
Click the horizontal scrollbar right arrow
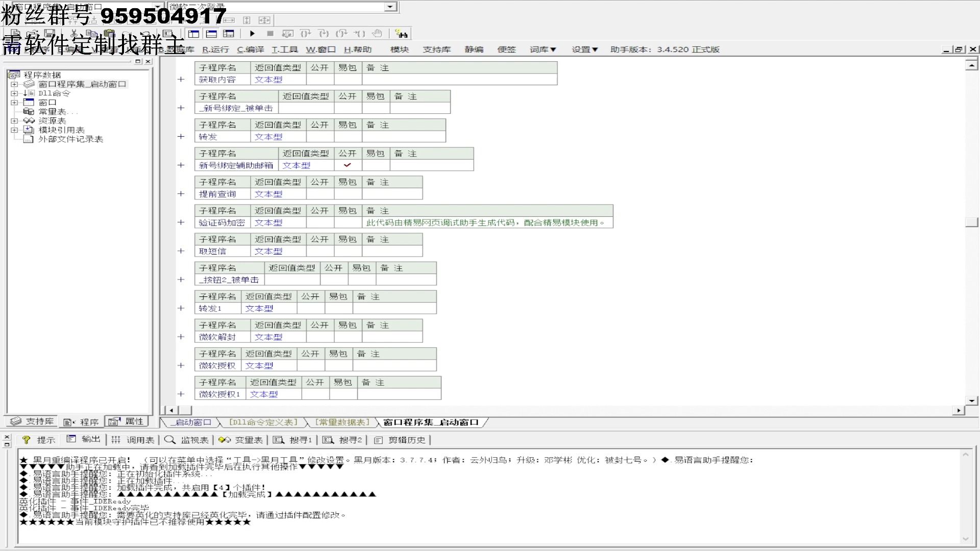coord(959,410)
